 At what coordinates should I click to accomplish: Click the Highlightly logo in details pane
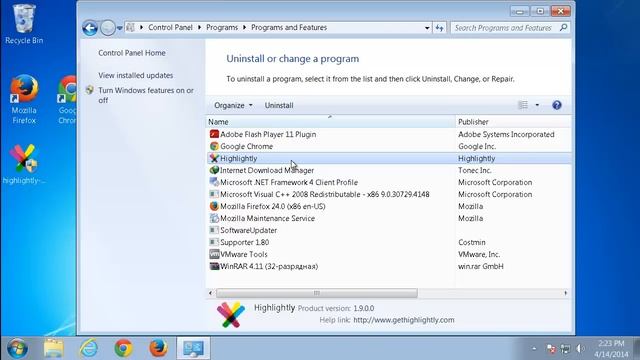231,315
